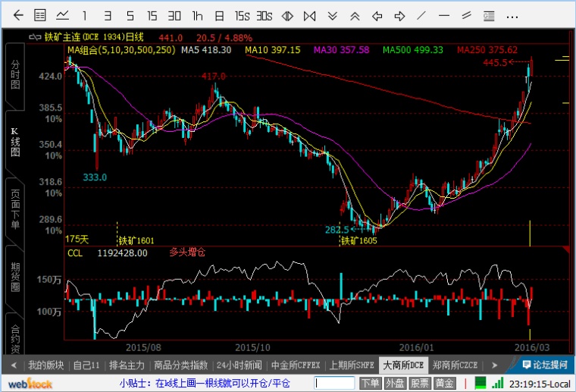576x392 pixels.
Task: Go to next contract with right arrow icon
Action: (x=399, y=15)
